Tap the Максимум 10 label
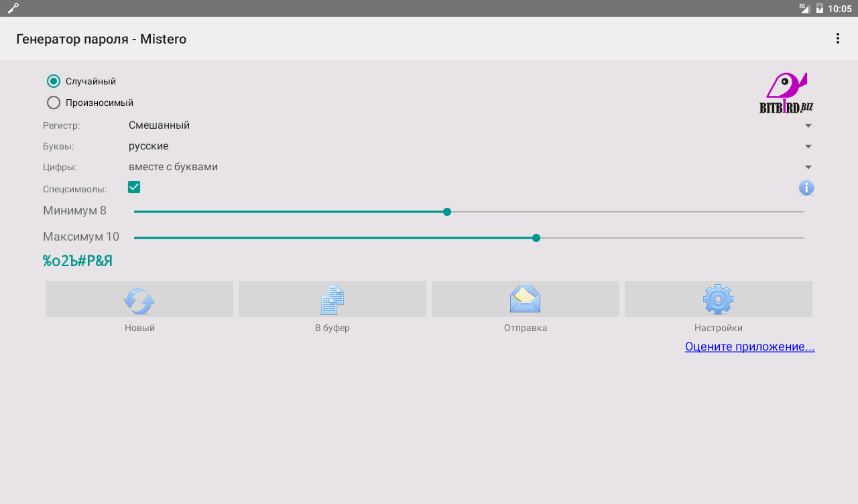Image resolution: width=858 pixels, height=504 pixels. (81, 237)
